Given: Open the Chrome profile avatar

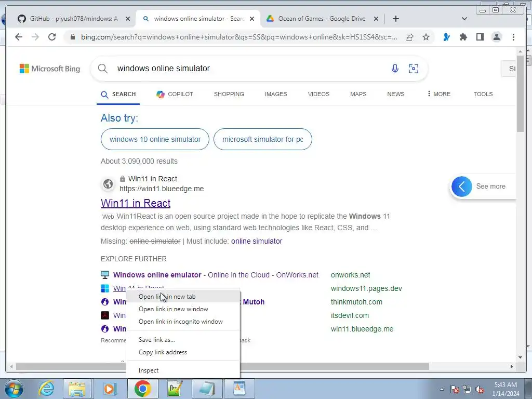Looking at the screenshot, I should click(x=497, y=37).
